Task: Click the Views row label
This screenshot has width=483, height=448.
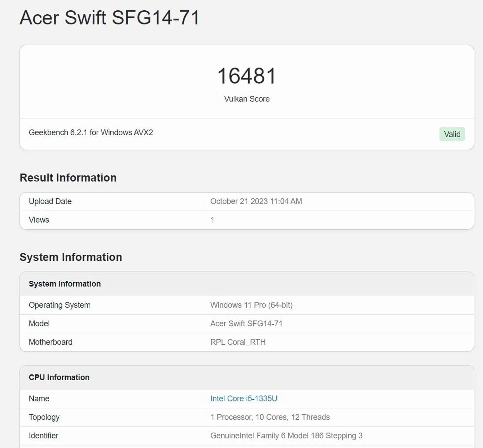Action: pyautogui.click(x=39, y=220)
